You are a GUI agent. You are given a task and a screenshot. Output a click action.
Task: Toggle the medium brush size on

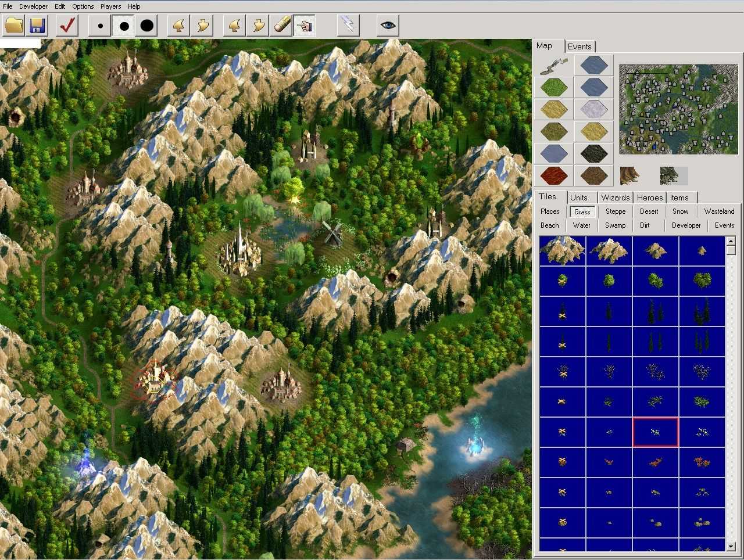123,26
